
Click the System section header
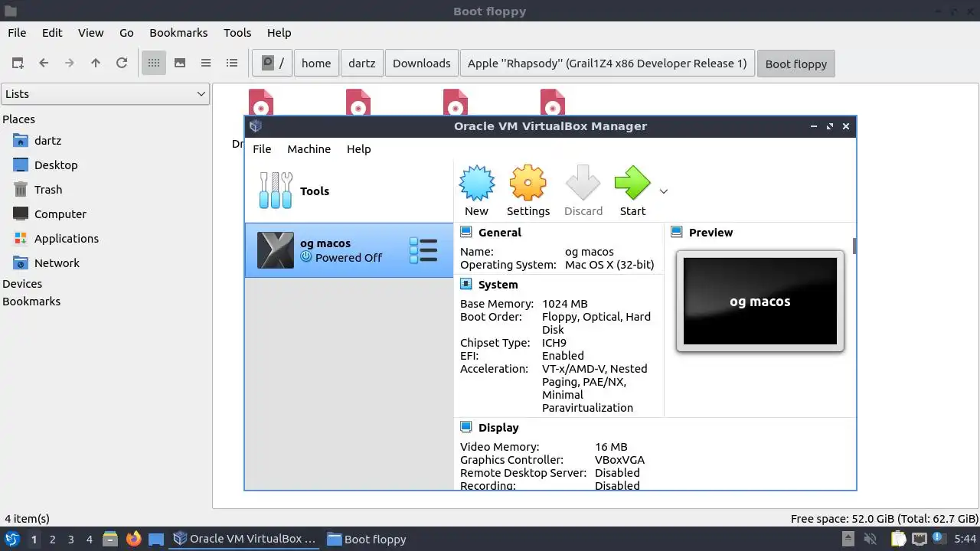tap(498, 284)
